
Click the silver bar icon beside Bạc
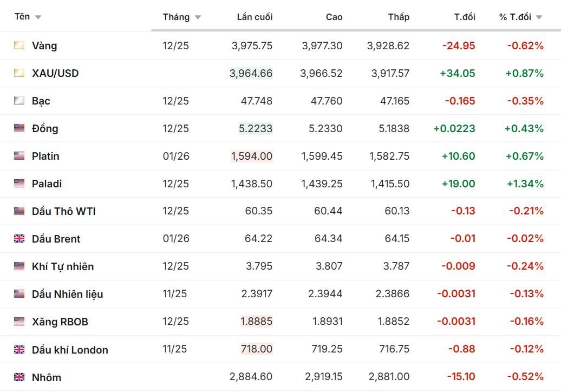[19, 101]
